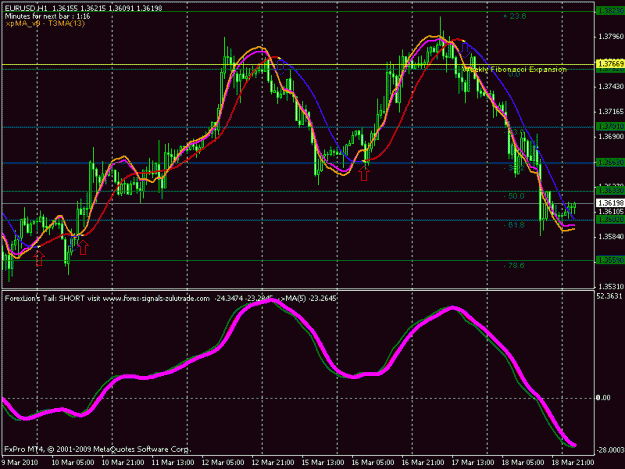The width and height of the screenshot is (625, 469).
Task: Click the 15 Mar 13:00 time label
Action: click(323, 463)
